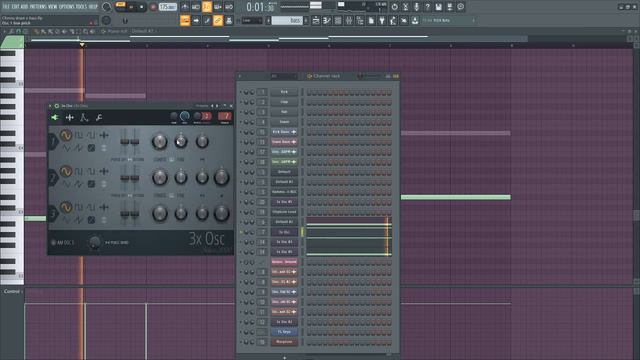This screenshot has height=360, width=640.
Task: Open the PATTERNS menu
Action: 38,7
